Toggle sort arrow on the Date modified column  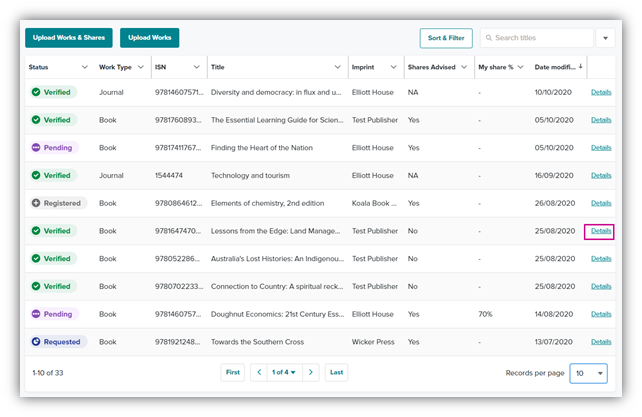pos(581,67)
